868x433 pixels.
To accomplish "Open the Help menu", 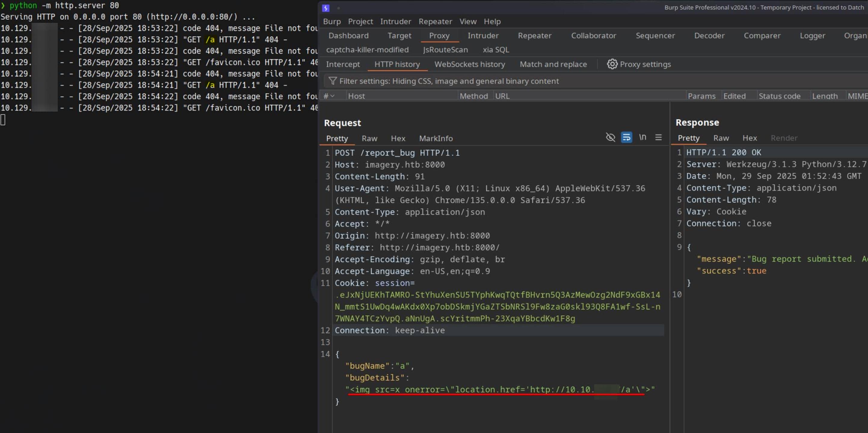I will coord(492,22).
